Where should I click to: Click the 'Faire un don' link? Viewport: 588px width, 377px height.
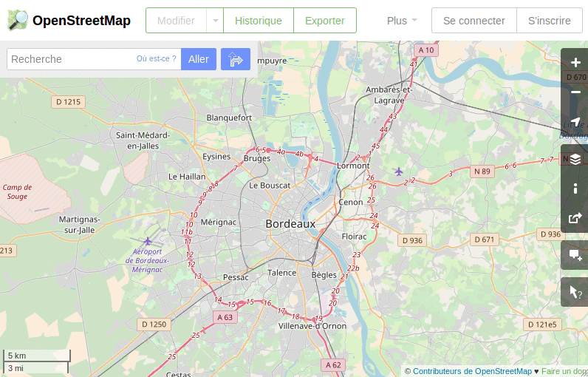(564, 371)
